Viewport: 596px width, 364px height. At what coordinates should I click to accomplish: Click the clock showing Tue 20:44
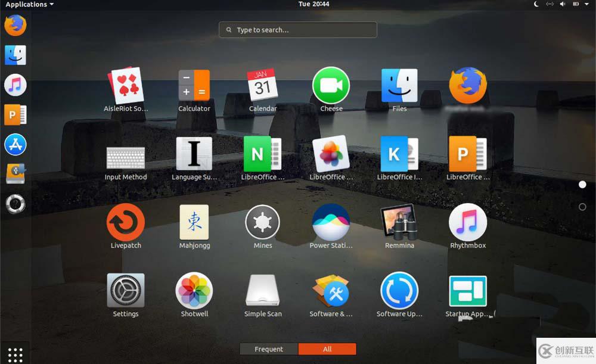coord(313,4)
